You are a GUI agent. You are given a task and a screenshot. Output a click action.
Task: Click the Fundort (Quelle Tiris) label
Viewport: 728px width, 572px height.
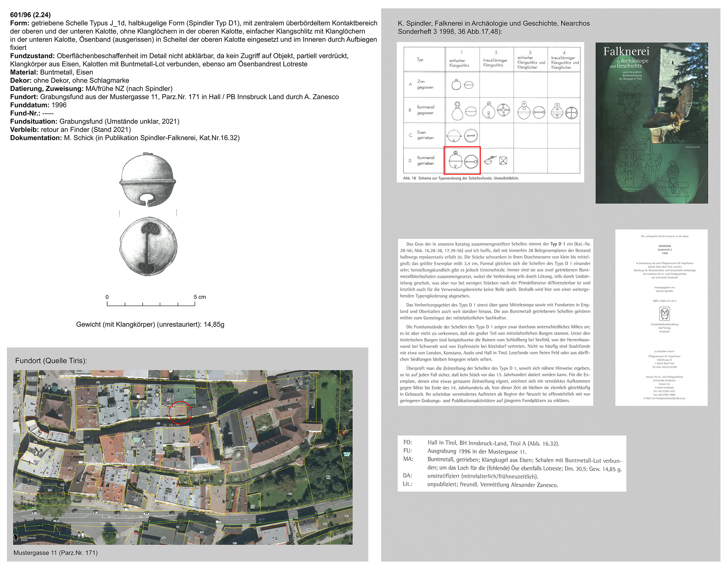[51, 361]
